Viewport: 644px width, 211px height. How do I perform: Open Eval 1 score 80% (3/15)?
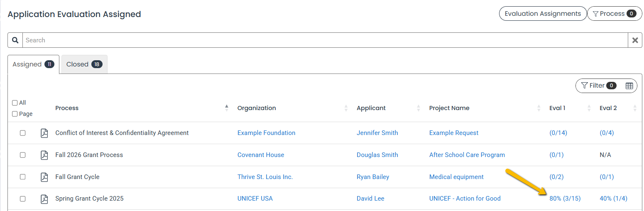point(565,199)
